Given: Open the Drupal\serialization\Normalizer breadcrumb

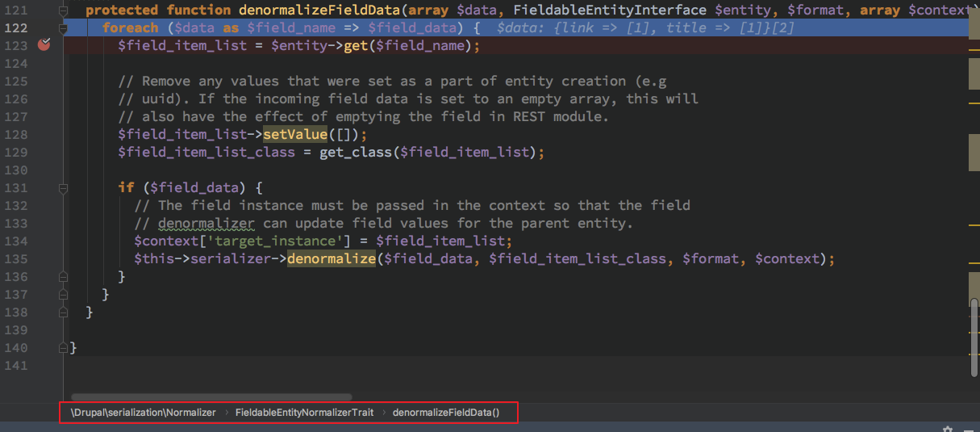Looking at the screenshot, I should (x=144, y=413).
